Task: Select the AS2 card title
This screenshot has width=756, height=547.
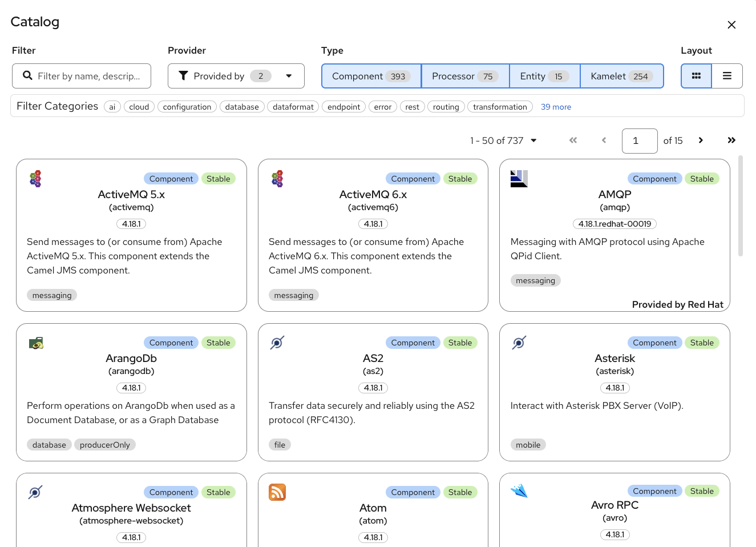Action: [373, 359]
